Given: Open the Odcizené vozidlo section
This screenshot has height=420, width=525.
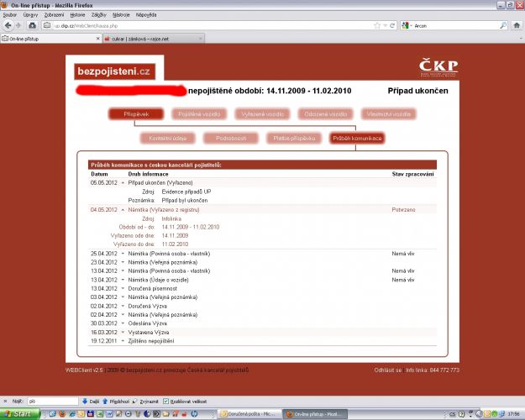Looking at the screenshot, I should pyautogui.click(x=325, y=114).
